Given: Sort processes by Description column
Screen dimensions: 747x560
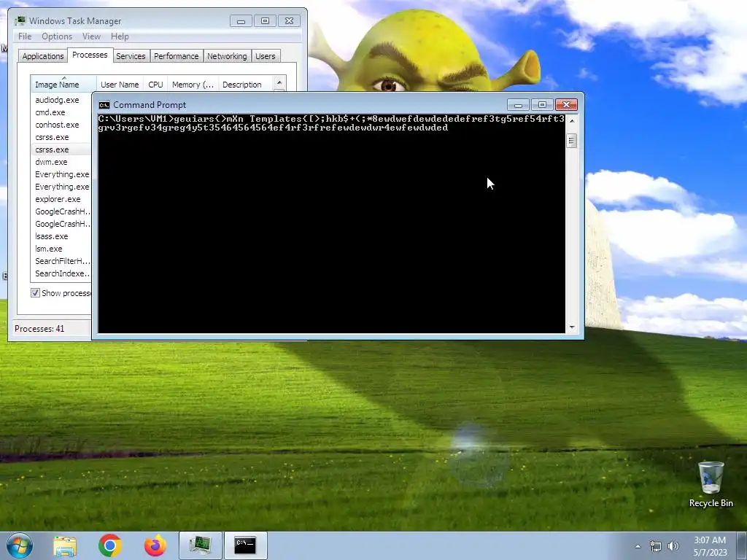Looking at the screenshot, I should [245, 84].
